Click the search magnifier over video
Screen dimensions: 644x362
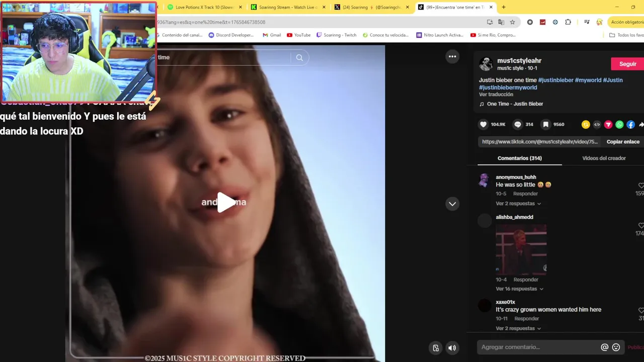(299, 57)
